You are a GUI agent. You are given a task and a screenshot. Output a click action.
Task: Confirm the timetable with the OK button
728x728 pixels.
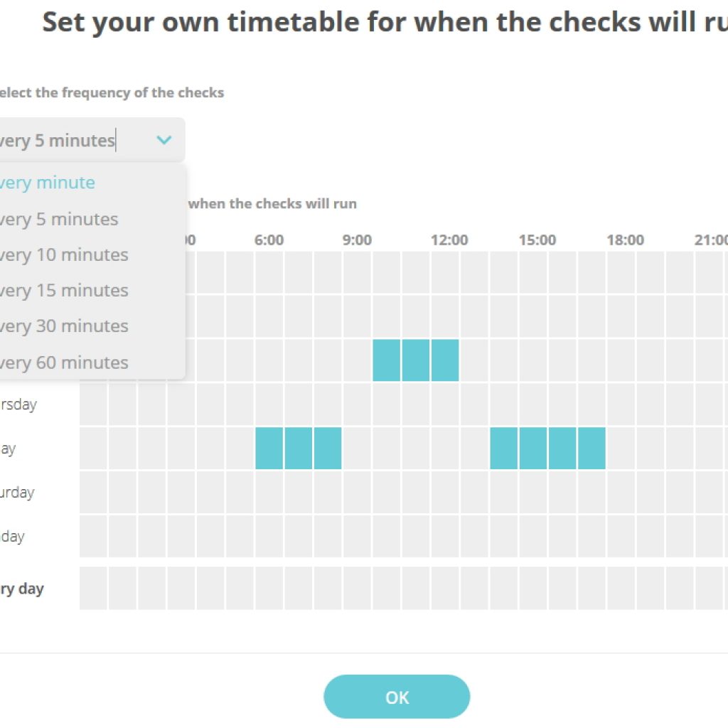[397, 697]
